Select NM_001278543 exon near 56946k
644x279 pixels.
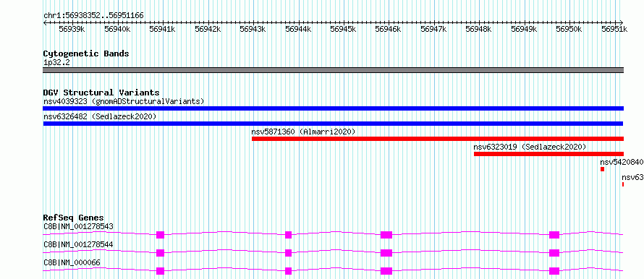point(386,235)
